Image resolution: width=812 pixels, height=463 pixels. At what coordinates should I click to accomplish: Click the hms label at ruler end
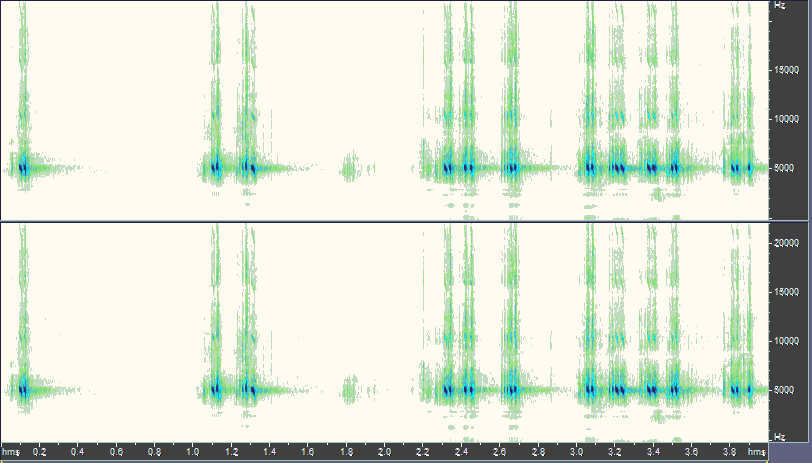click(757, 452)
